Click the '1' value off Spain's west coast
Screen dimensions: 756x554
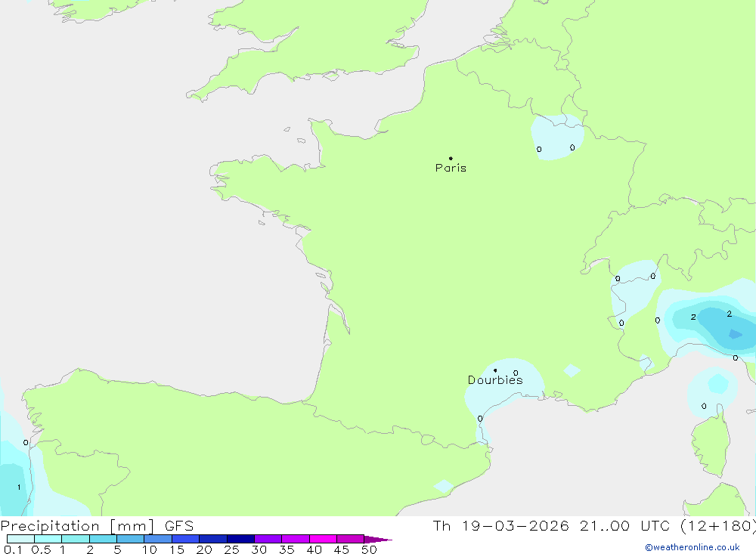point(19,487)
